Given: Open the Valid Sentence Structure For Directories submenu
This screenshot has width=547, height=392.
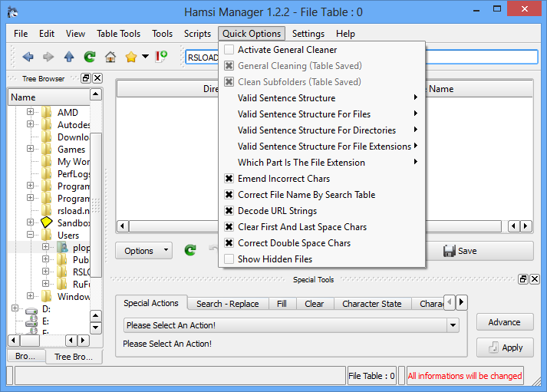Looking at the screenshot, I should coord(321,130).
